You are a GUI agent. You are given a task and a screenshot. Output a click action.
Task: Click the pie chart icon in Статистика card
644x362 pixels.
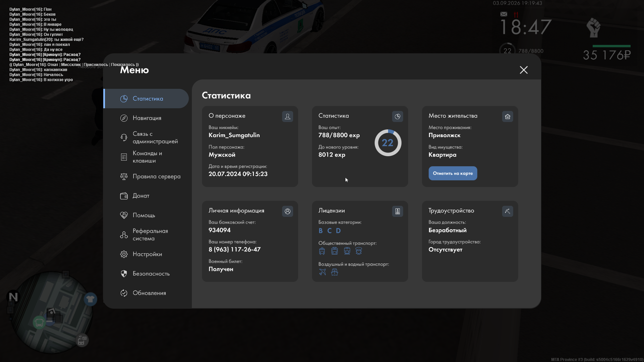(397, 116)
